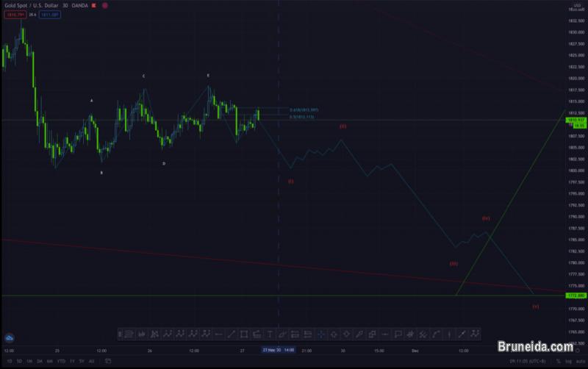Grab the favorites toolbar drag handle
The image size is (588, 369).
121,334
